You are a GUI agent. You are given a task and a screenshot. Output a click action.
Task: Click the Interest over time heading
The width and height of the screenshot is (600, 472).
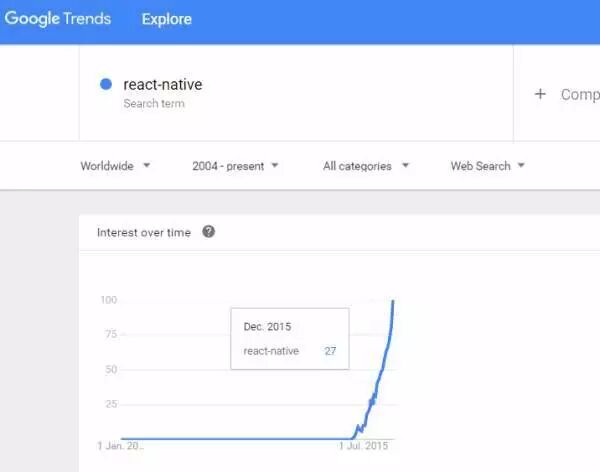(x=144, y=233)
